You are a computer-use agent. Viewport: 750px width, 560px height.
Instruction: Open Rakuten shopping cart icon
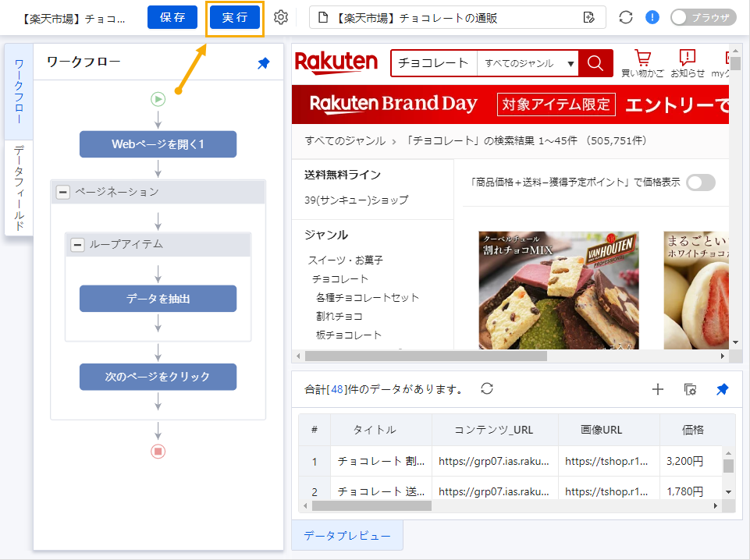pos(642,63)
